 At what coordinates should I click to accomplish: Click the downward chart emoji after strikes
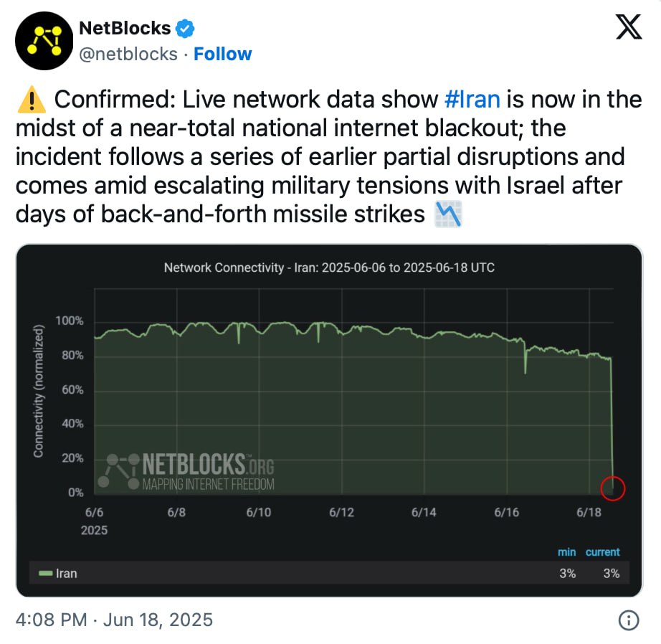(449, 214)
